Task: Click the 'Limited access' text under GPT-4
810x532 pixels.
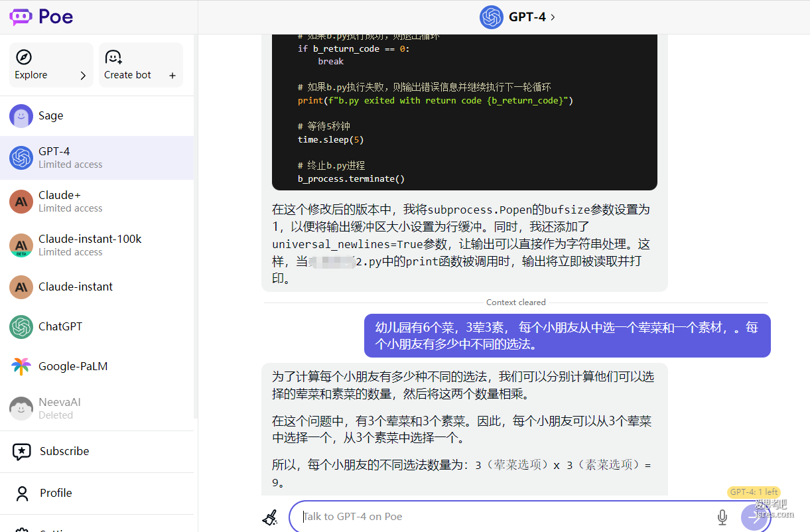Action: click(x=70, y=165)
